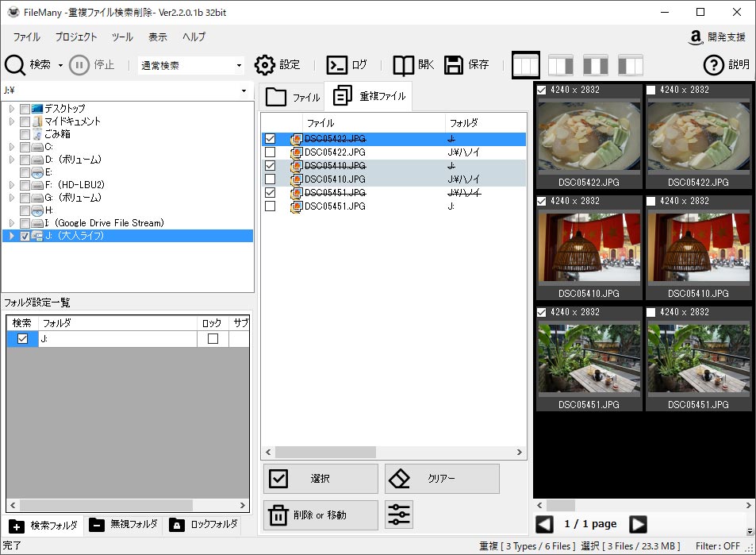The height and width of the screenshot is (555, 756).
Task: Toggle checkbox on first DSC05422.JPG thumbnail
Action: tap(542, 90)
